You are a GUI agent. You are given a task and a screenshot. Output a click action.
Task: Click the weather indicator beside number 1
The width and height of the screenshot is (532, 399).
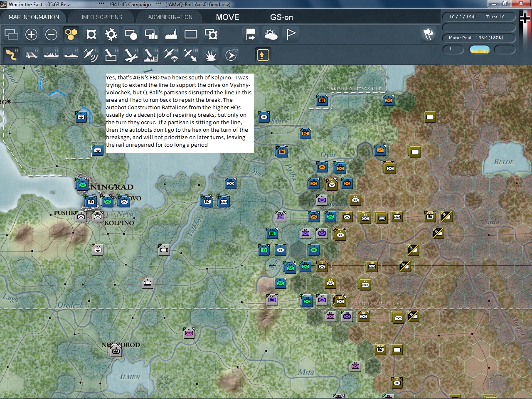click(x=479, y=49)
